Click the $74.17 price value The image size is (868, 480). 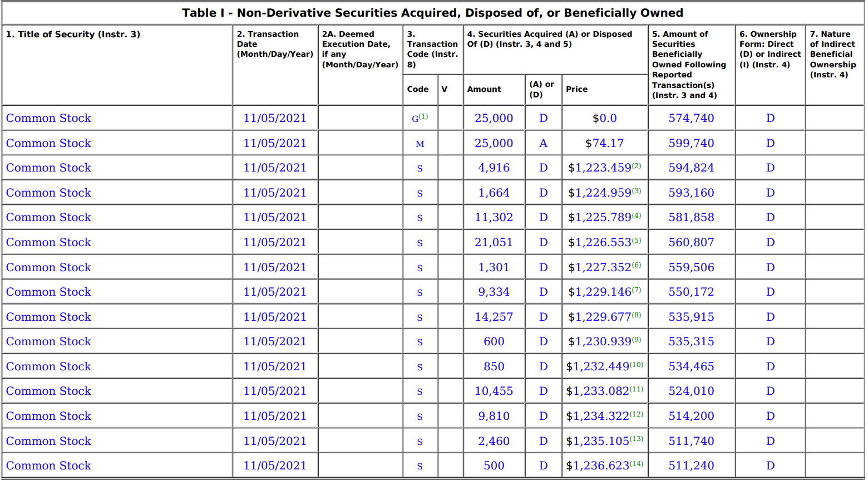pyautogui.click(x=604, y=143)
